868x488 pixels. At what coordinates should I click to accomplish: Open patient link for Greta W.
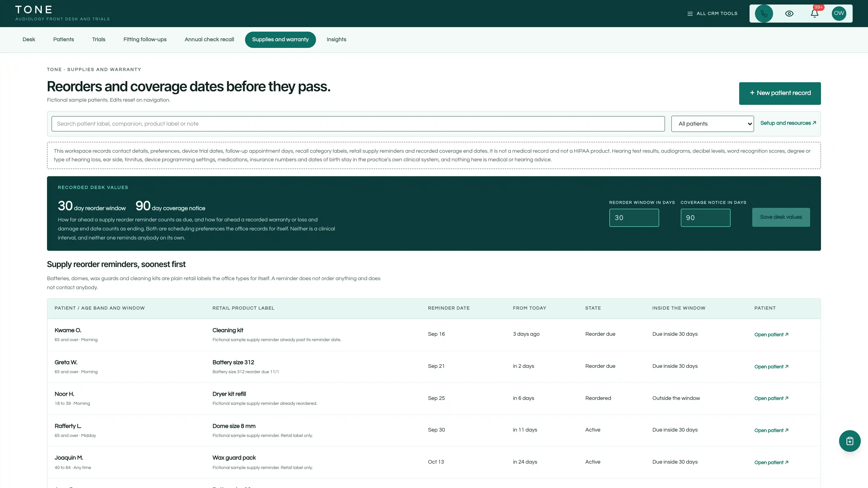point(771,366)
